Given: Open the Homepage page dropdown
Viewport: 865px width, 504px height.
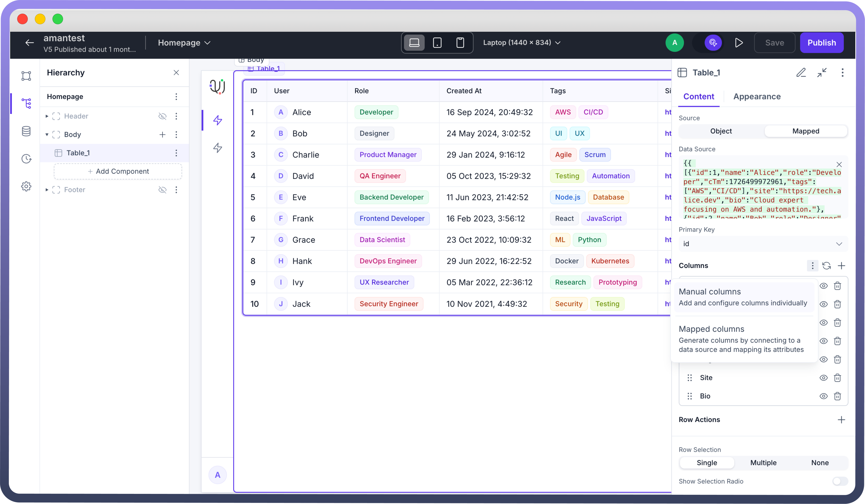Looking at the screenshot, I should point(184,43).
